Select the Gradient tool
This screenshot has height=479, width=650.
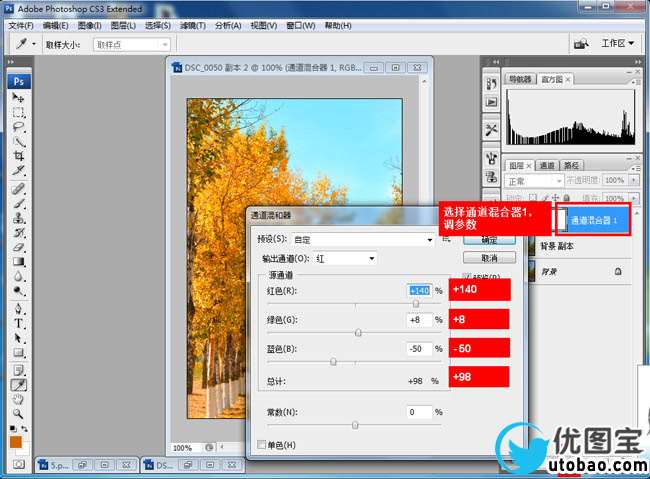pos(18,262)
